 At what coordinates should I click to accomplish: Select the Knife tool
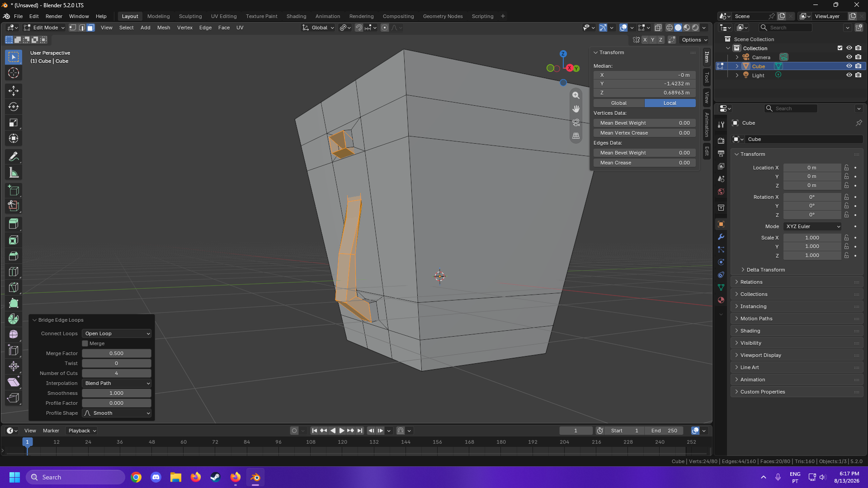[x=14, y=287]
